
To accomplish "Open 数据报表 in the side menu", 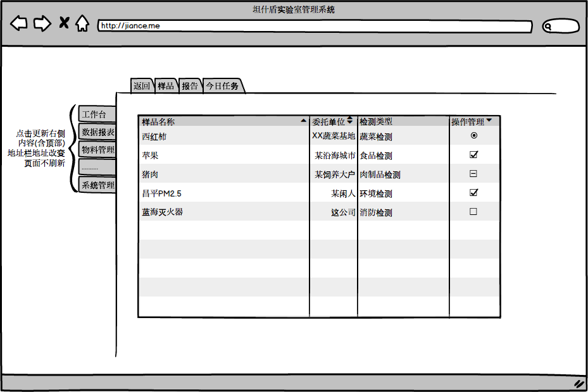I will click(x=98, y=132).
